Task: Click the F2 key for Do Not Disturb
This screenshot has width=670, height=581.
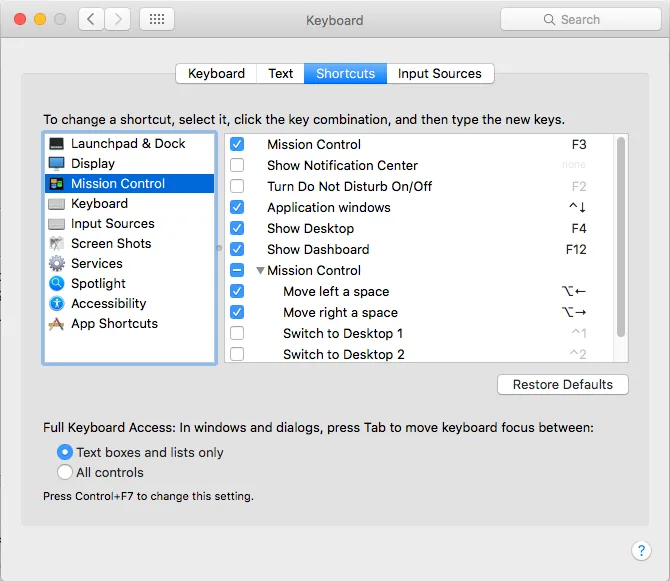Action: (579, 186)
